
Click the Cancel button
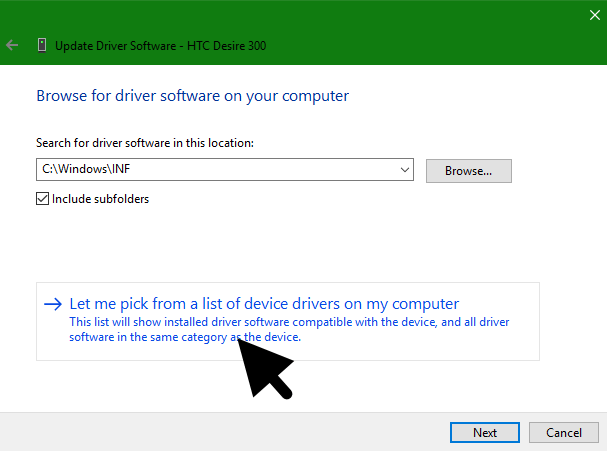[564, 432]
